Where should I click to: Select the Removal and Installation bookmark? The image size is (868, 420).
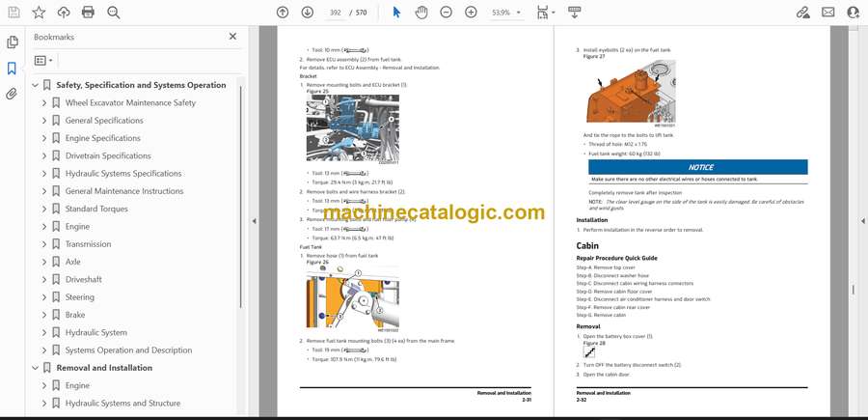(x=104, y=368)
